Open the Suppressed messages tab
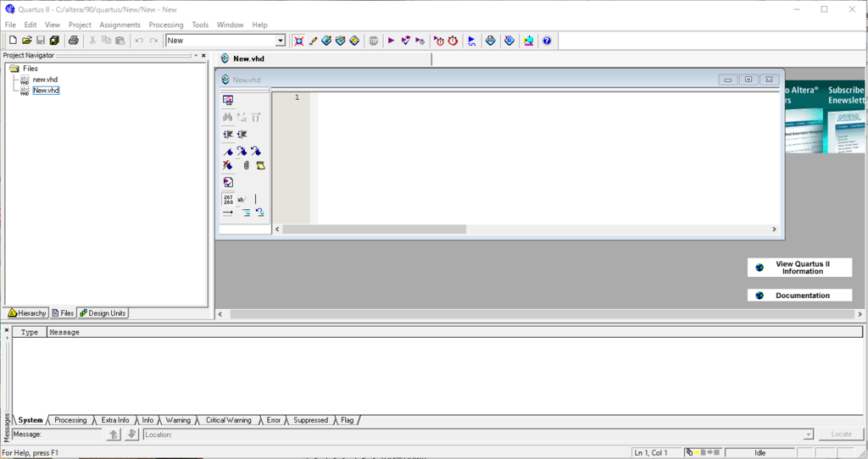The image size is (868, 459). click(310, 420)
